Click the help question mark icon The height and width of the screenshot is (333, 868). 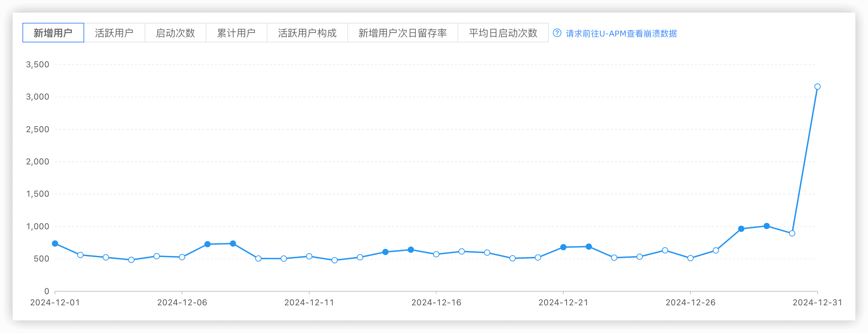pos(557,33)
